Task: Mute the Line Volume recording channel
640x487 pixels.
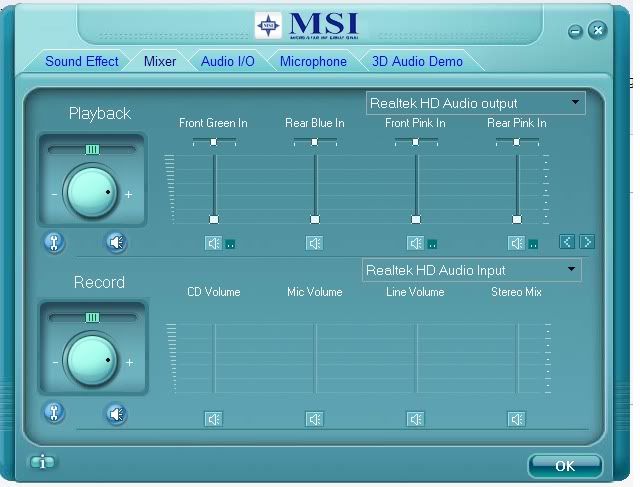Action: pyautogui.click(x=415, y=419)
